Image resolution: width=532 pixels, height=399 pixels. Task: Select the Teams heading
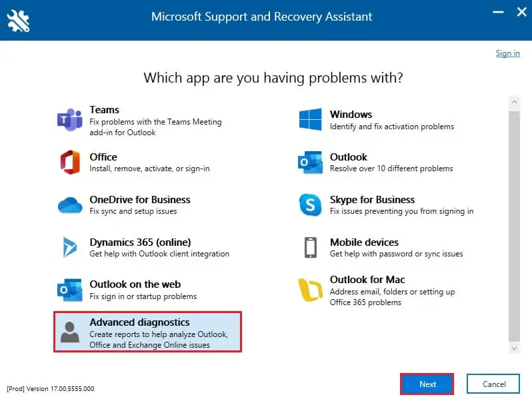coord(104,110)
